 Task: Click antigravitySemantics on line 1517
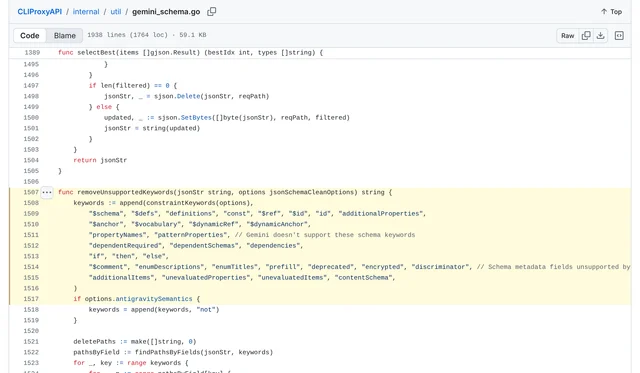[154, 299]
